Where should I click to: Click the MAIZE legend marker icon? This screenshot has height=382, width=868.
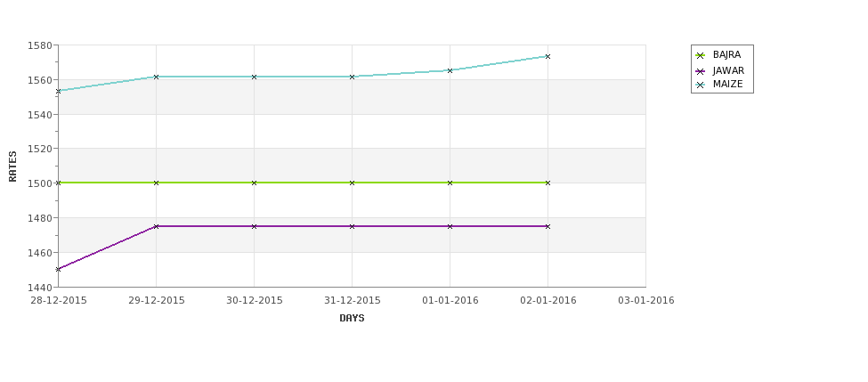click(701, 85)
